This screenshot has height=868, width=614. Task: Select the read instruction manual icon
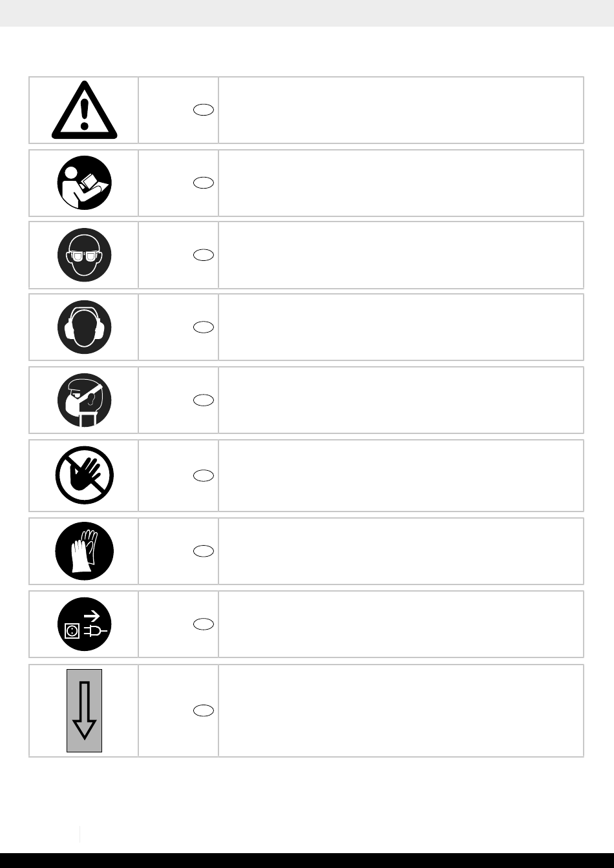coord(84,183)
